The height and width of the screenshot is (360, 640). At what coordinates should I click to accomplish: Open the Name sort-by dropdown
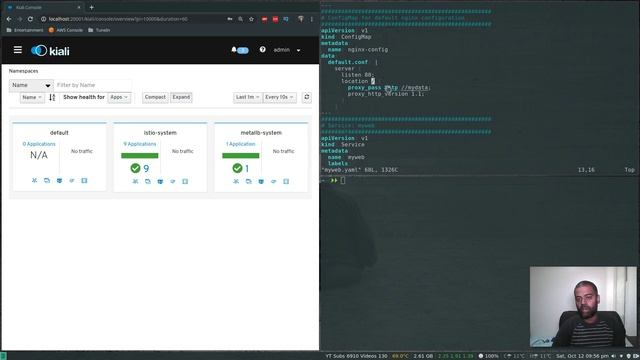pyautogui.click(x=32, y=97)
